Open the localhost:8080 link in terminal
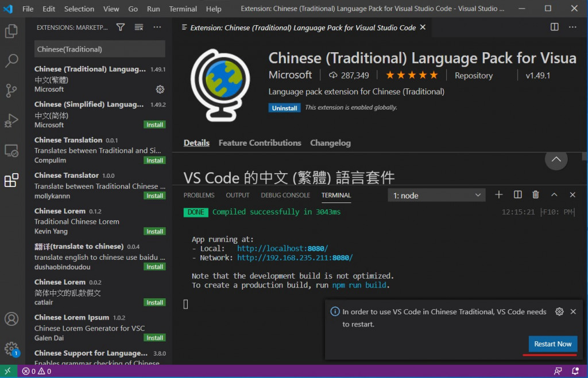 click(x=283, y=248)
